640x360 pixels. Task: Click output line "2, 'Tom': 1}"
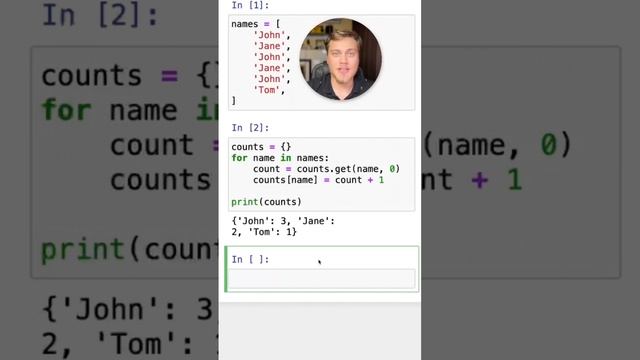tap(264, 232)
